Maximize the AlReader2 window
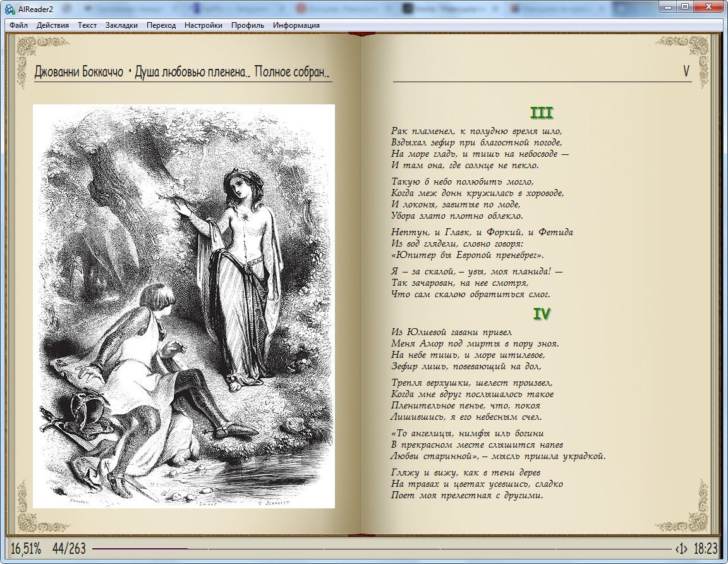Image resolution: width=728 pixels, height=564 pixels. pos(685,6)
